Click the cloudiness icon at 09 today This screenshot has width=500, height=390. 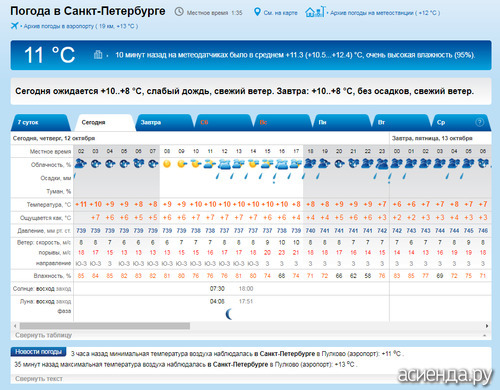[182, 164]
